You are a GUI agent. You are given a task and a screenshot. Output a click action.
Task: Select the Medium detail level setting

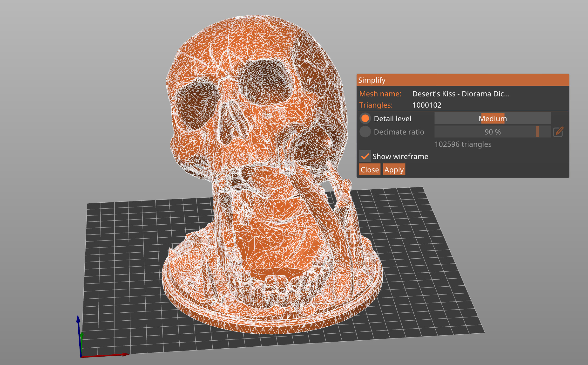click(483, 118)
